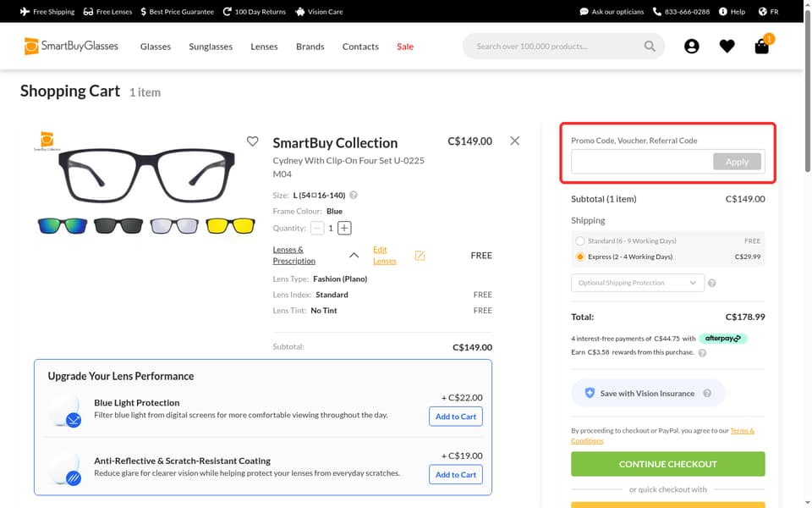Click shipping protection help icon
The image size is (812, 508).
[711, 283]
